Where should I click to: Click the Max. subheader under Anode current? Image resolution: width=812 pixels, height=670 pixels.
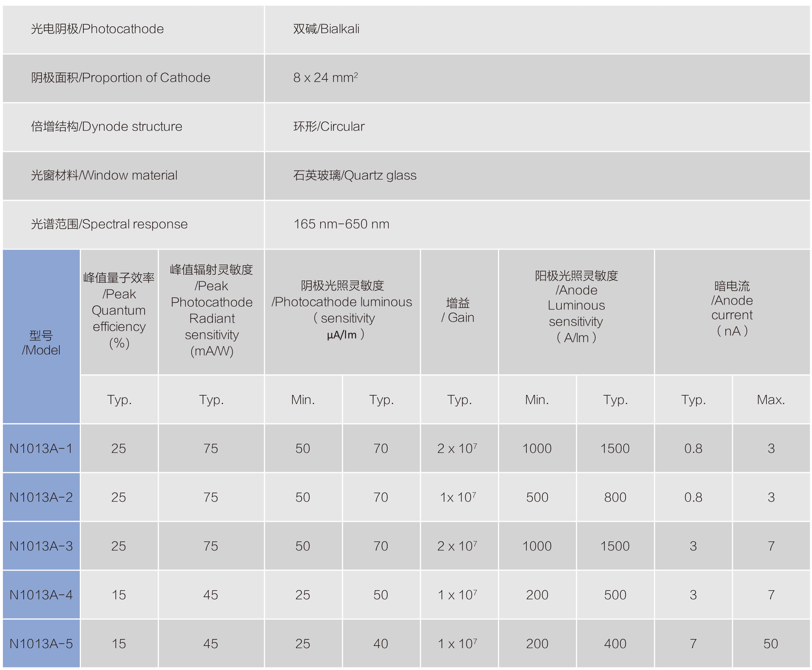[x=771, y=400]
